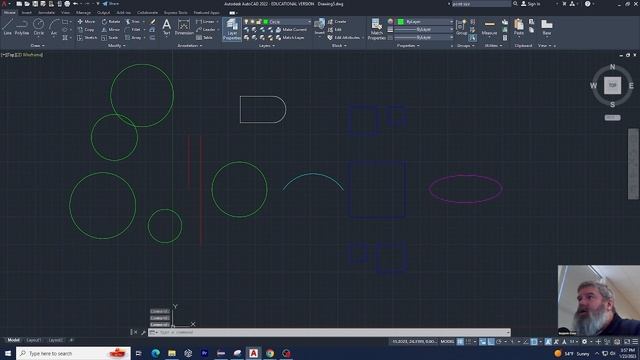Toggle dynamic input in status bar
The width and height of the screenshot is (640, 360).
(x=482, y=342)
